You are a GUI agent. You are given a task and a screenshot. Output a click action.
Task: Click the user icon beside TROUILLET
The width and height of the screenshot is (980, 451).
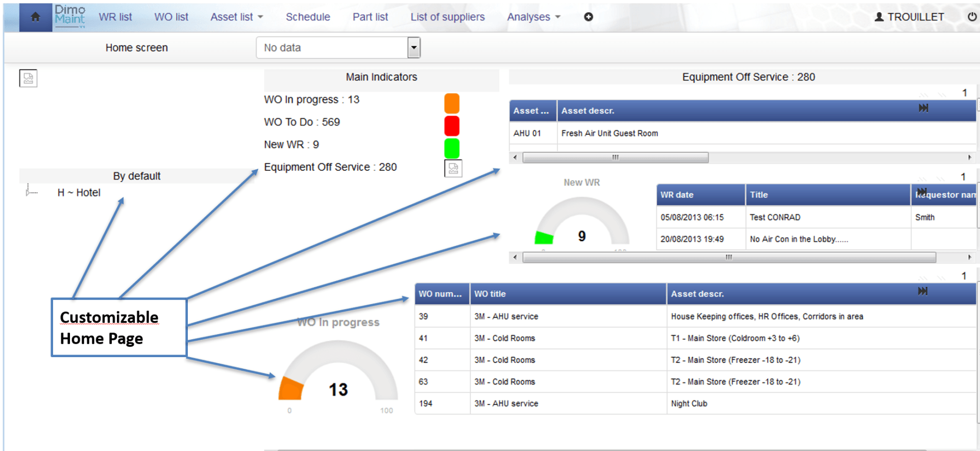coord(879,17)
